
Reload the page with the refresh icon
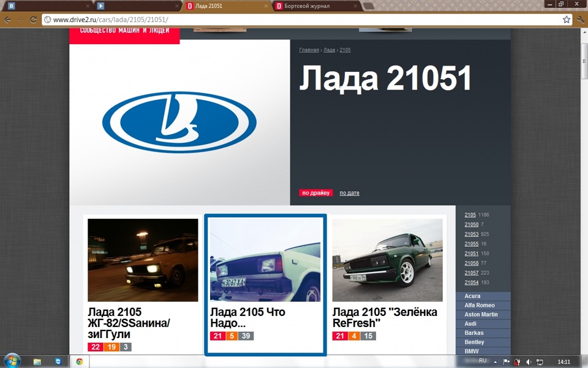pyautogui.click(x=33, y=20)
